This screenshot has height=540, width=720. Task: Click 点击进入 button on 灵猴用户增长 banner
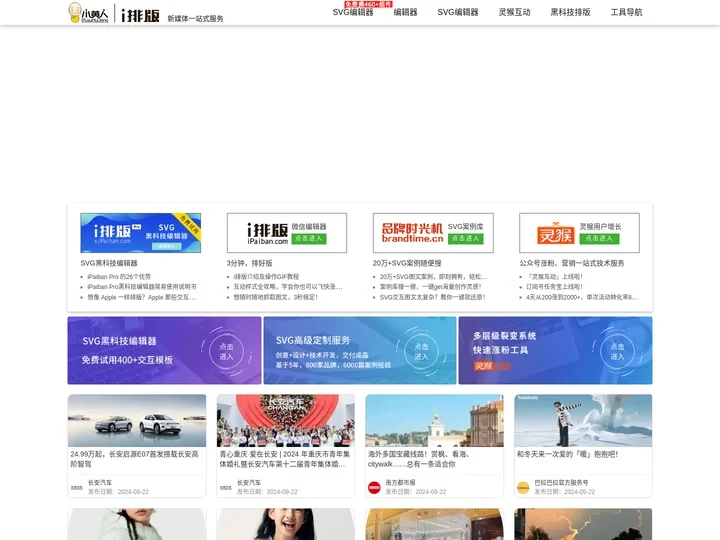click(599, 238)
